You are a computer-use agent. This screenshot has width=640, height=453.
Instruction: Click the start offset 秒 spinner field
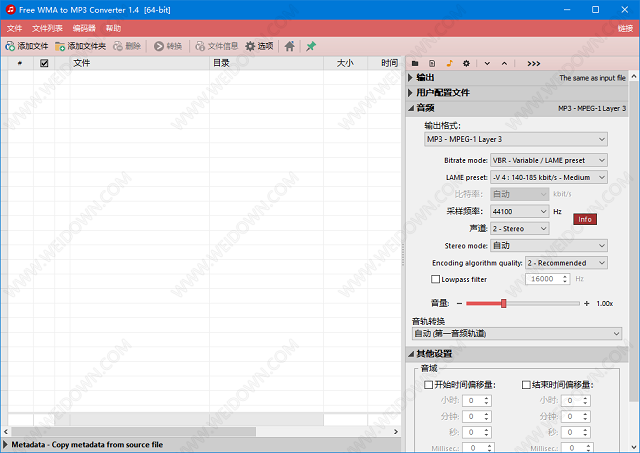pyautogui.click(x=477, y=432)
